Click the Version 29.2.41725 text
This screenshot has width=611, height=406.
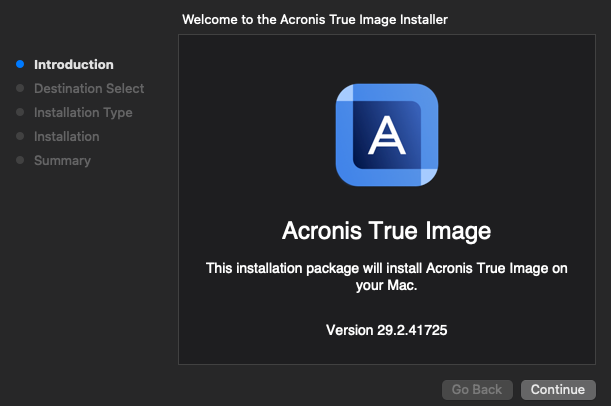[x=387, y=330]
